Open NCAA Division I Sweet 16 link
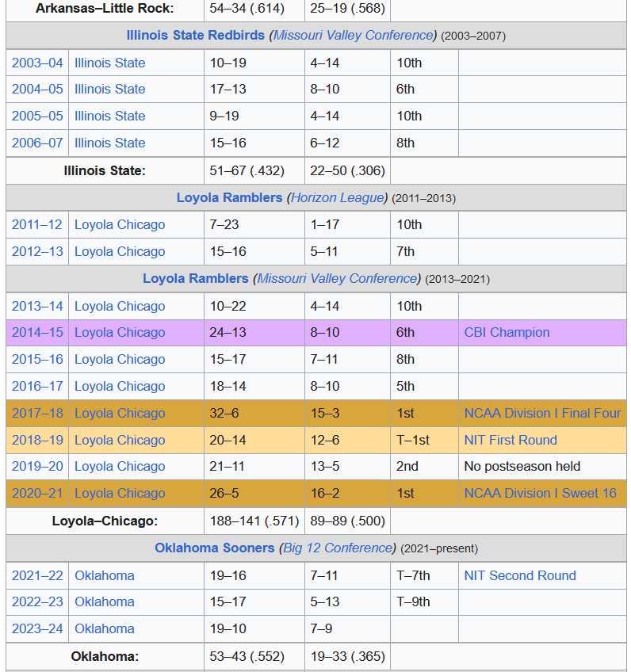 (x=540, y=494)
